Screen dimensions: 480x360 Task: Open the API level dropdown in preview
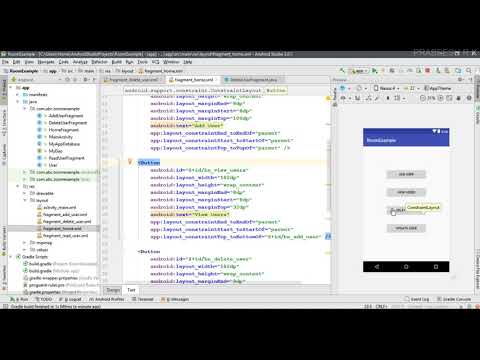411,88
